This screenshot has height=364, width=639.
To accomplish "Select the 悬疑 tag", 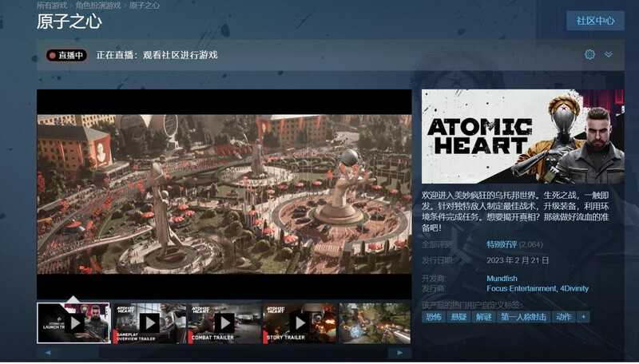I will tap(458, 317).
